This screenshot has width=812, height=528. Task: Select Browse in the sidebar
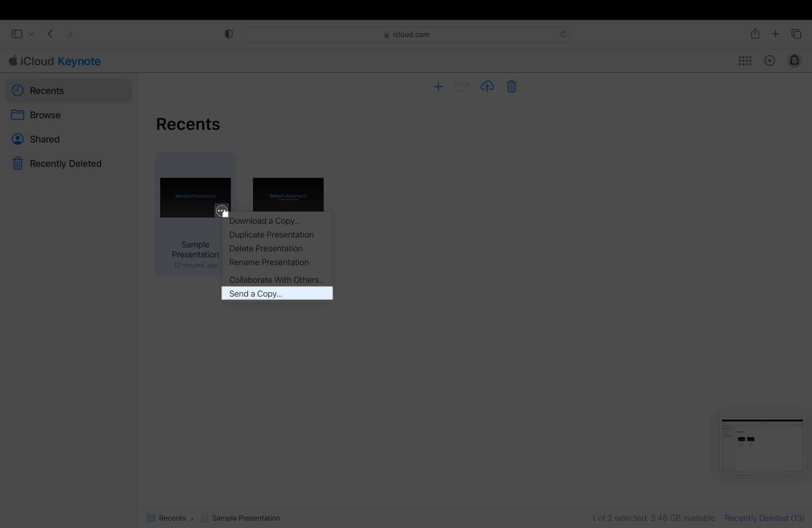click(x=69, y=115)
